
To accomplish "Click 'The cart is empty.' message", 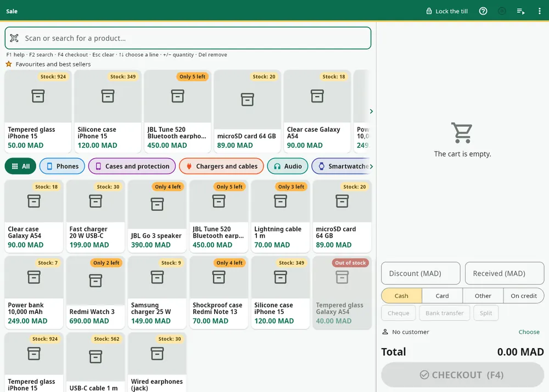I will (x=462, y=154).
